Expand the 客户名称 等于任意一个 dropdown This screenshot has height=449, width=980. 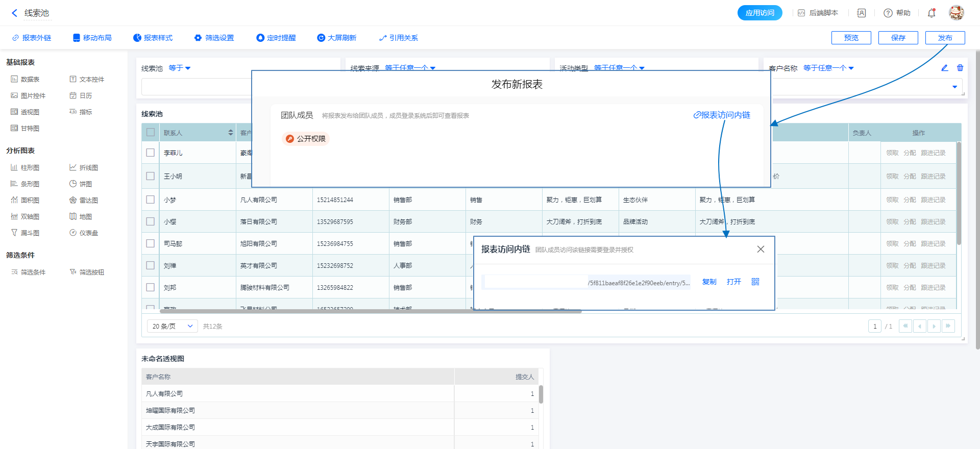828,68
